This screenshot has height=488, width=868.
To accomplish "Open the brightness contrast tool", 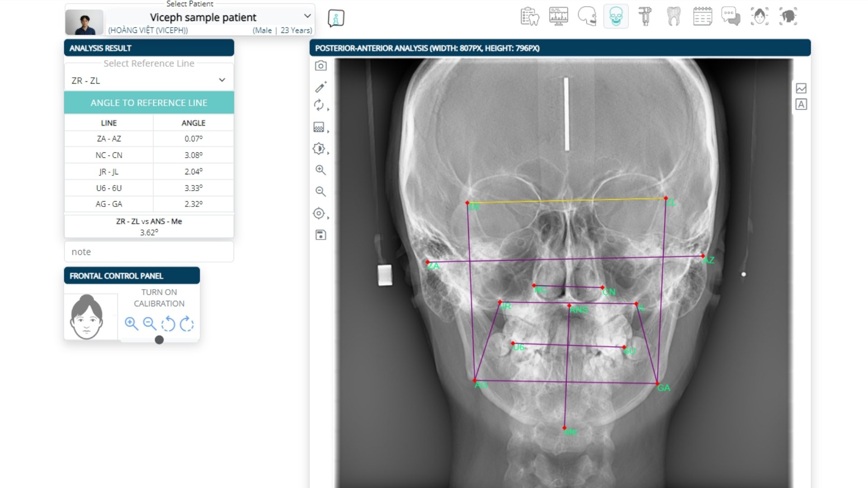I will [x=319, y=149].
